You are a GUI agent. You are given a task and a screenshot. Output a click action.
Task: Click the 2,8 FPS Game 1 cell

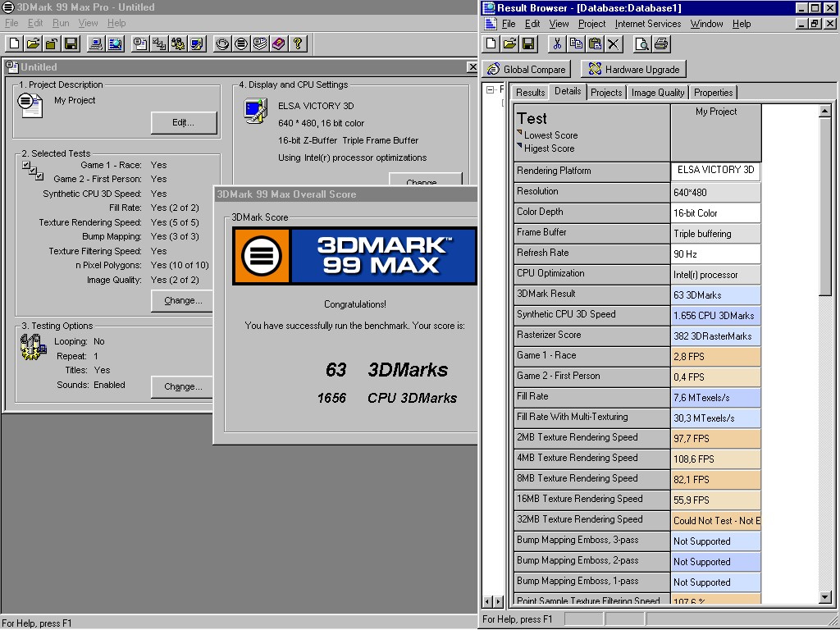pyautogui.click(x=715, y=357)
